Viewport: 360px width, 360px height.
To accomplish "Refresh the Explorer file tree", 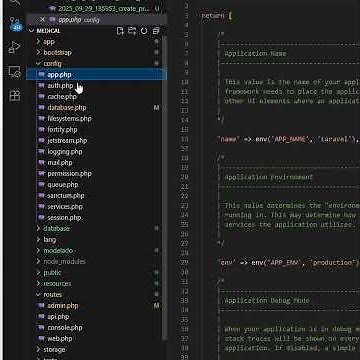I will click(144, 31).
